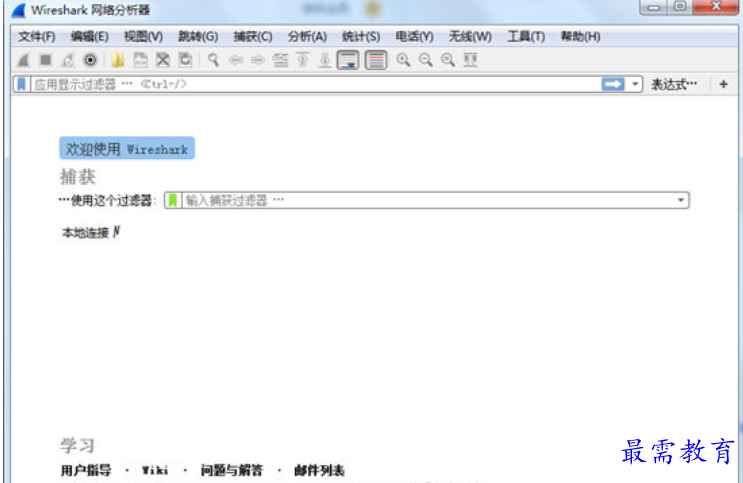Open the 分析(A) menu
Viewport: 743px width, 483px height.
pos(307,36)
